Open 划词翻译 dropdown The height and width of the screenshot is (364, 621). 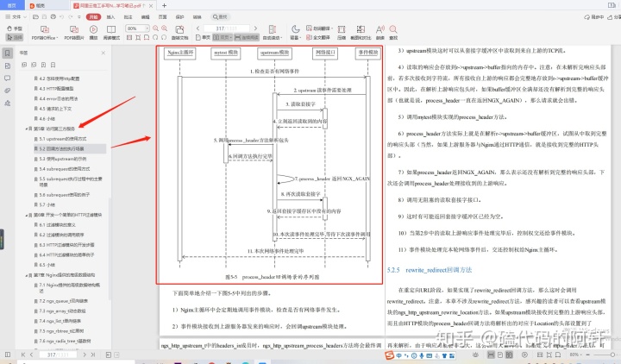tap(319, 28)
